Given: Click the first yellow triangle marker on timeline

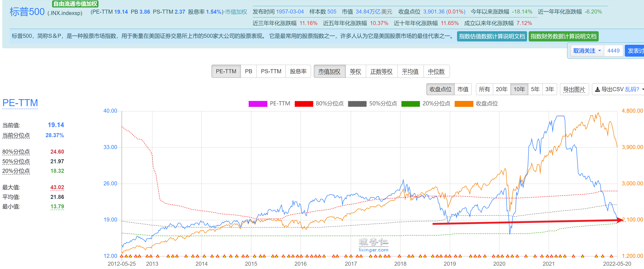Looking at the screenshot, I should pos(122,256).
